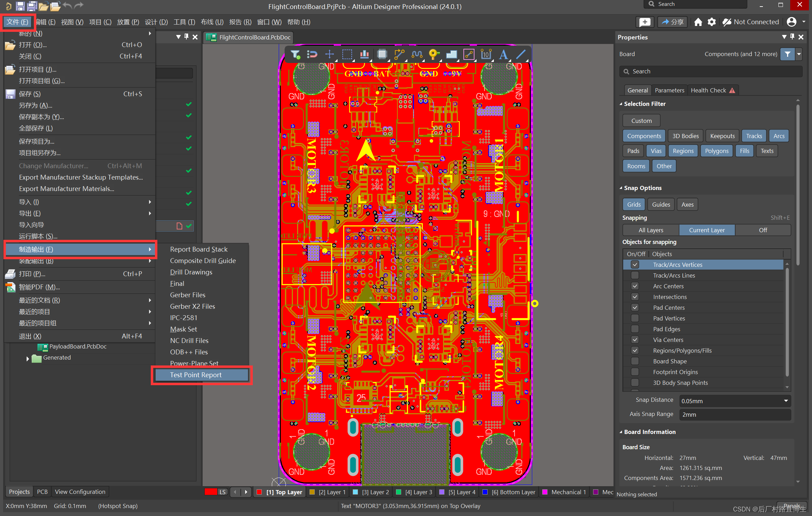The image size is (812, 516).
Task: Enable Pad Vertices snapping checkbox
Action: pos(635,318)
